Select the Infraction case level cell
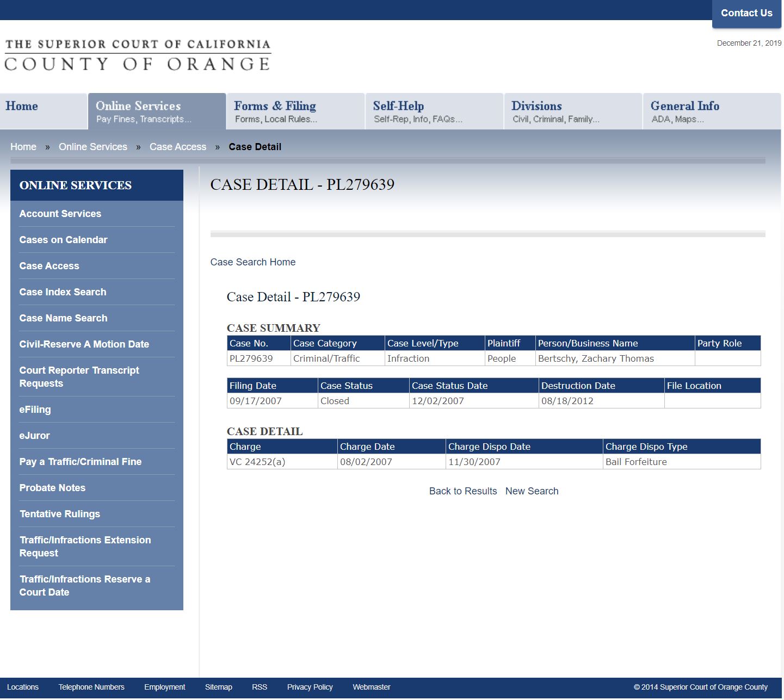Screen dimensions: 784x700 (435, 358)
